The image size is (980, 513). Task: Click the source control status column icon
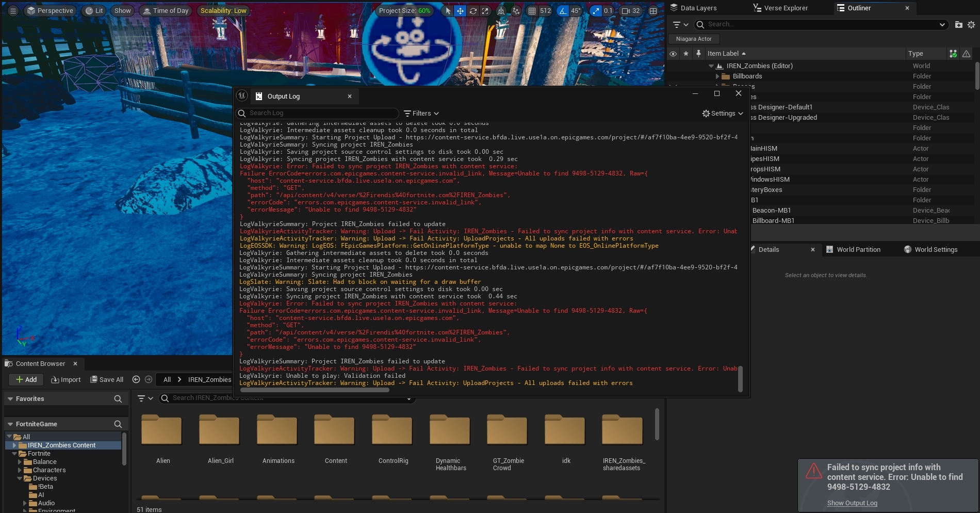click(x=953, y=54)
